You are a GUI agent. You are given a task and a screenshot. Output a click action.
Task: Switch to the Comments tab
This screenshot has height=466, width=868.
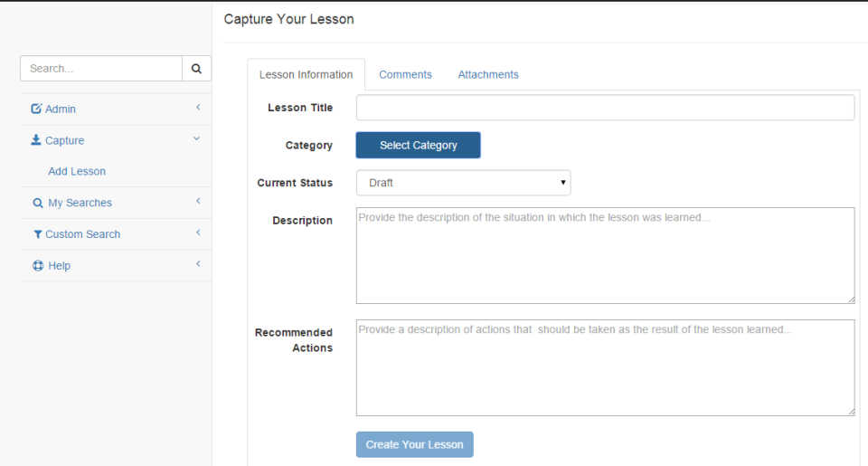coord(405,75)
